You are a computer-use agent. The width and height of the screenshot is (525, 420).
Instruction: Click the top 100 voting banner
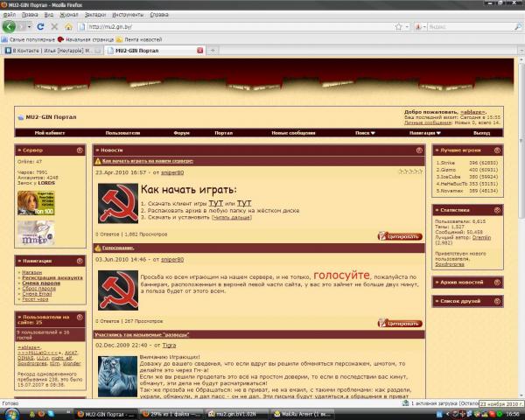pos(36,203)
